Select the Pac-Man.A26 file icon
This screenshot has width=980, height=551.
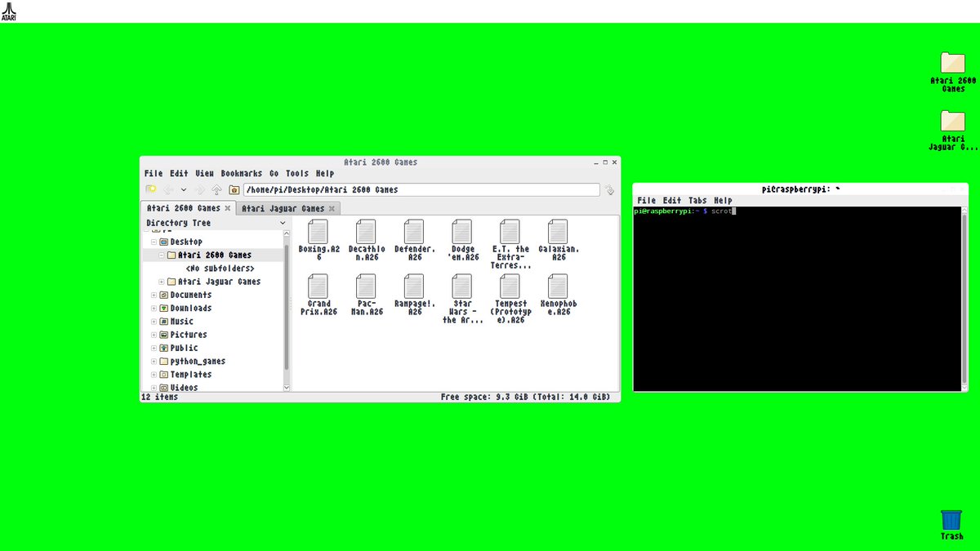click(366, 286)
